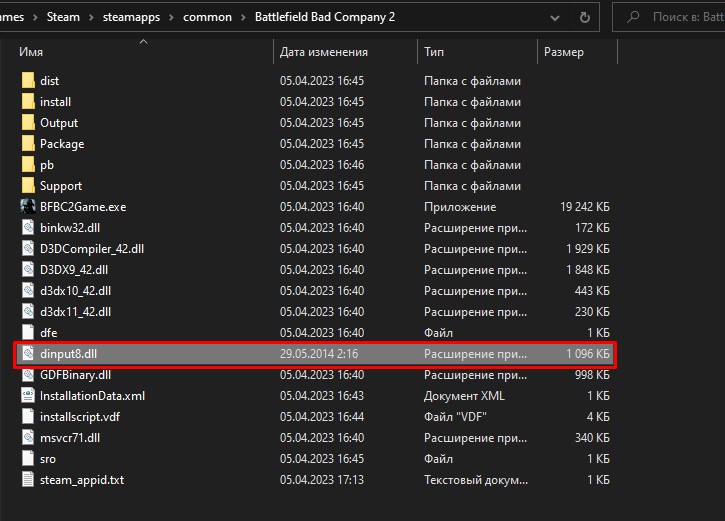Select the Support folder name

point(61,186)
